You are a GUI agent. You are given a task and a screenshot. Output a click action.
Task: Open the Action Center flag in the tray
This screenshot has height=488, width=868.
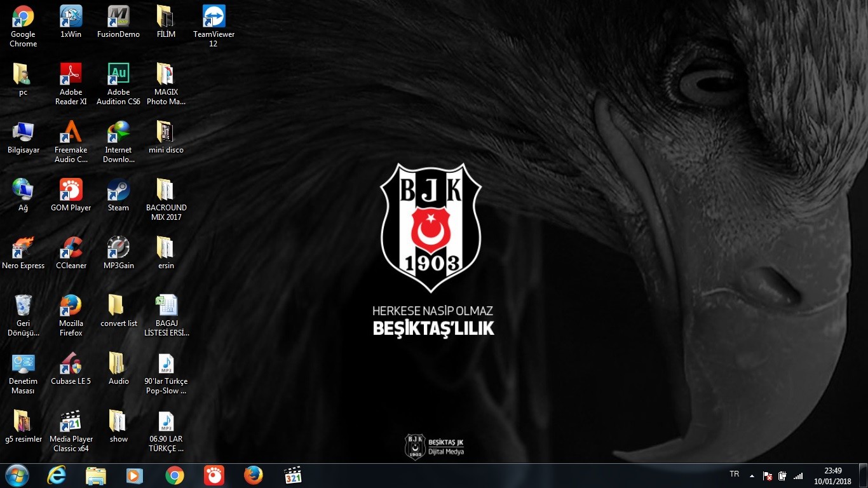pyautogui.click(x=768, y=476)
